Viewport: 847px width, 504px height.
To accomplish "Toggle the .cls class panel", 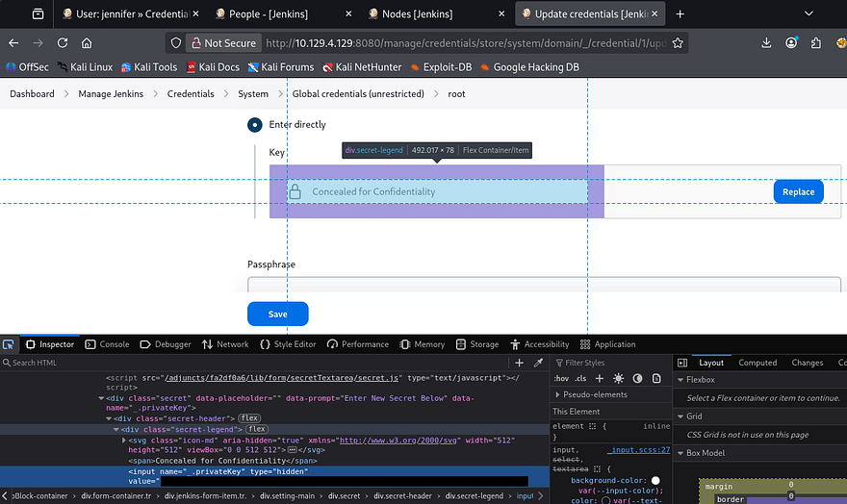I will 582,379.
